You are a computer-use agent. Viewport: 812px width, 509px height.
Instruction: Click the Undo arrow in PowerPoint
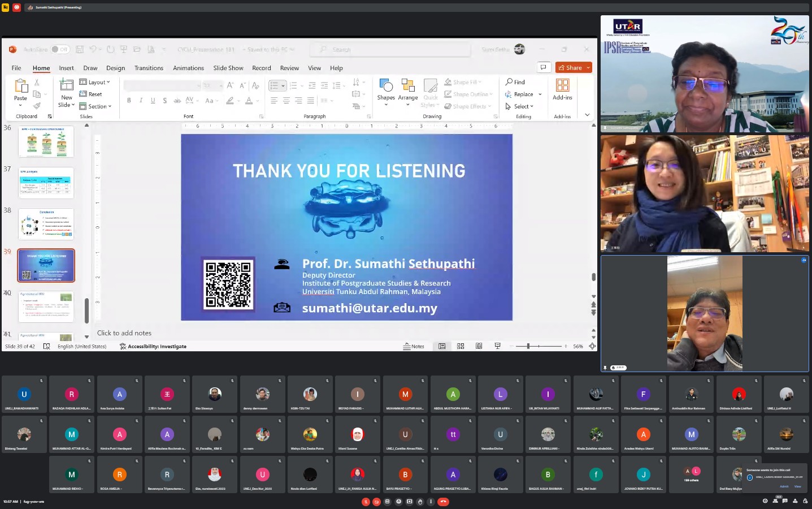coord(93,49)
